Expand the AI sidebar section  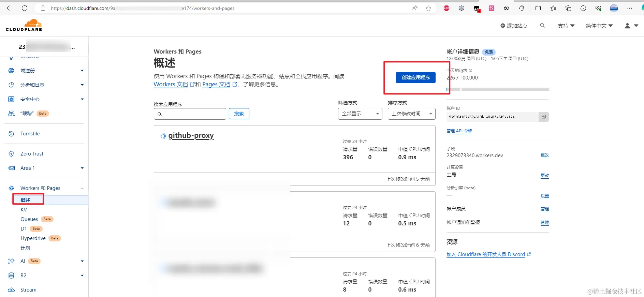pyautogui.click(x=82, y=261)
